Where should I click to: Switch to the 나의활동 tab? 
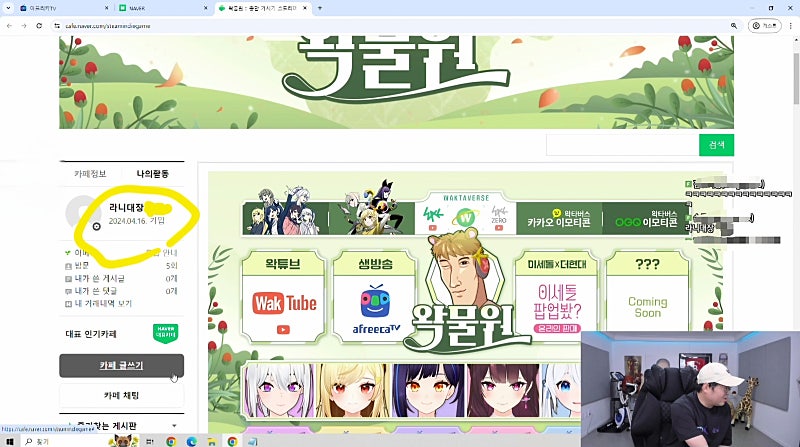pos(153,173)
